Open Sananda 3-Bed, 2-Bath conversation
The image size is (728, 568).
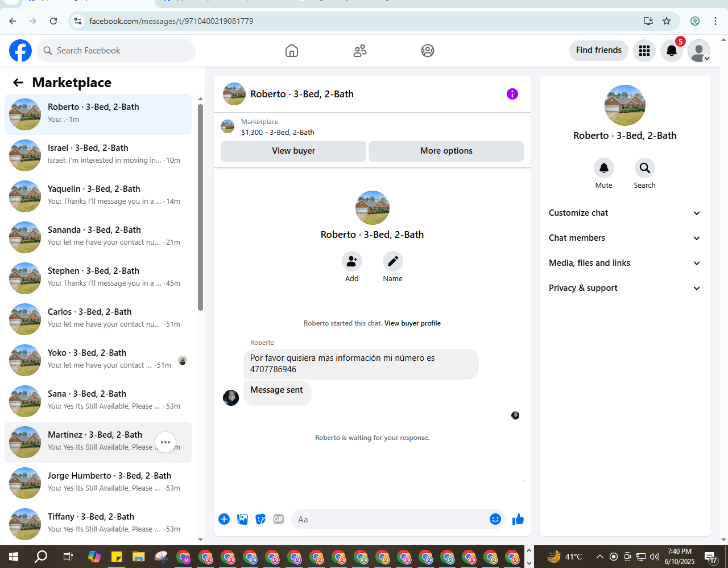point(98,237)
